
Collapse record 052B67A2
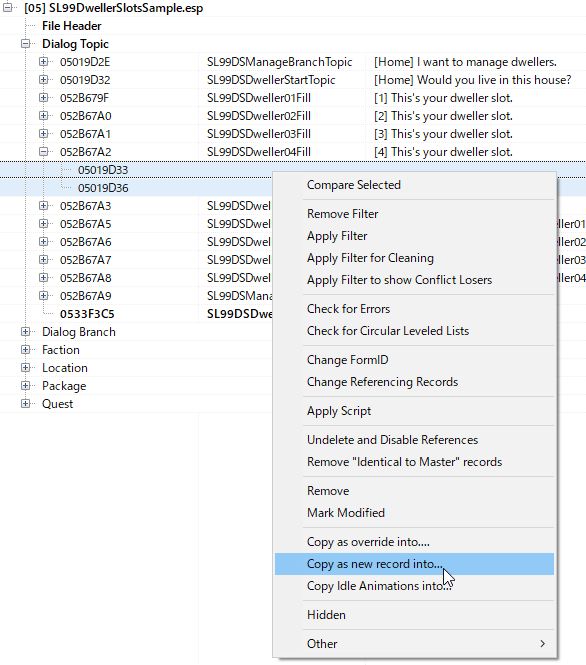[x=43, y=151]
